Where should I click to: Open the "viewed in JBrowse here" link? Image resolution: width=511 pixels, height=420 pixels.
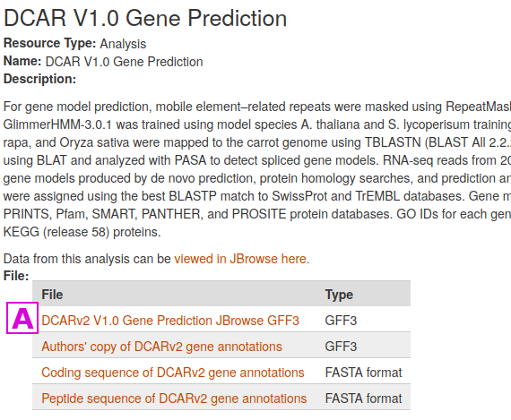coord(242,259)
